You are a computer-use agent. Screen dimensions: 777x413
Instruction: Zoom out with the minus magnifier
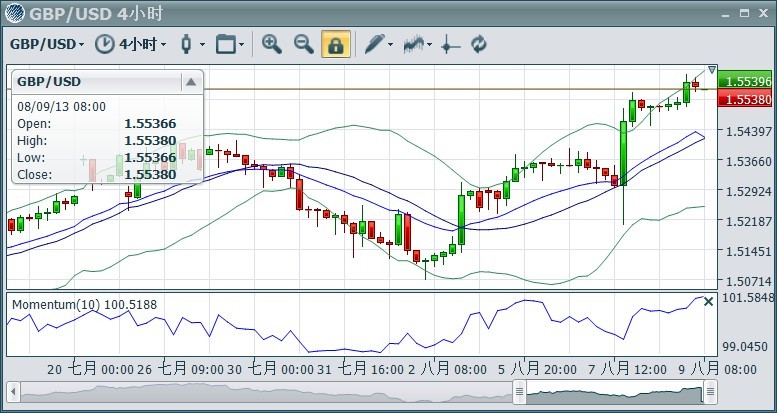coord(304,44)
